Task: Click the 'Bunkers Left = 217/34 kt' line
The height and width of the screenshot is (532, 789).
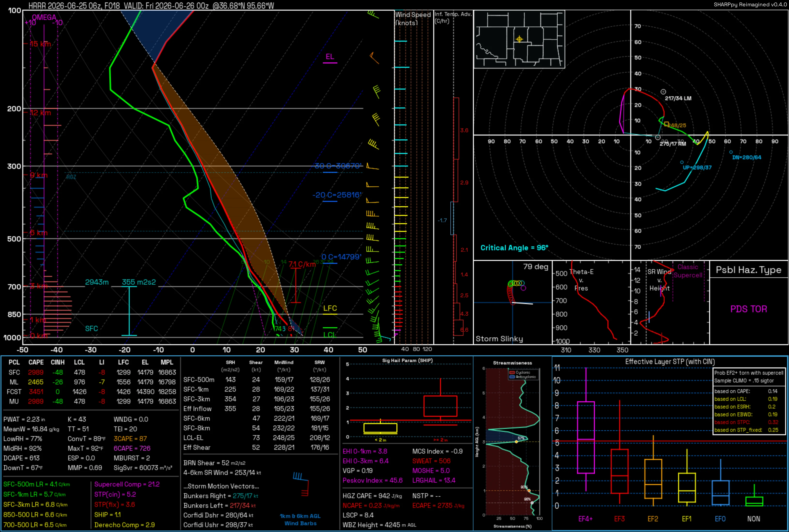Action: 220,506
